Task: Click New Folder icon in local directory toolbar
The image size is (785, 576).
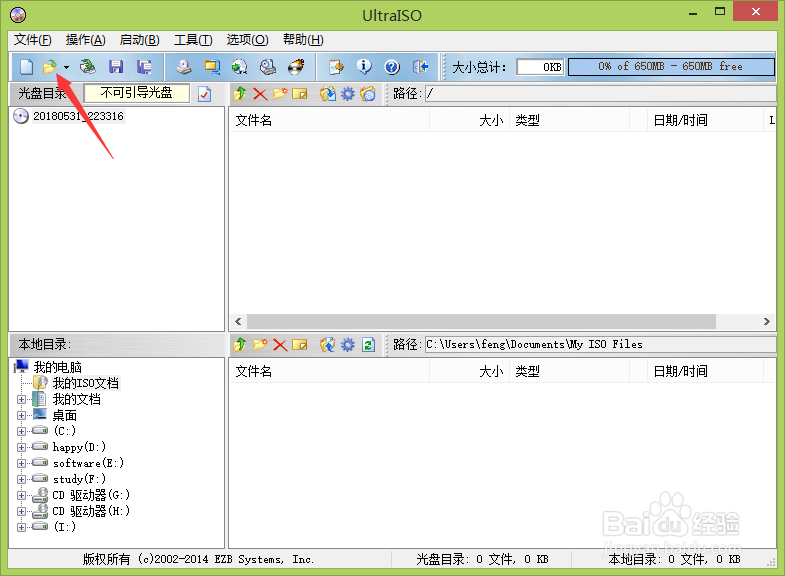Action: pos(260,345)
